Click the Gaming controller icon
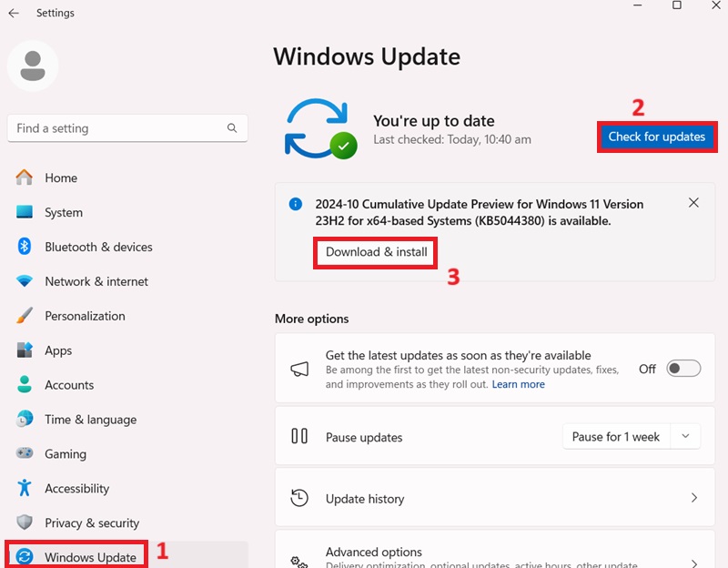Screen dimensions: 728x568 (x=25, y=452)
